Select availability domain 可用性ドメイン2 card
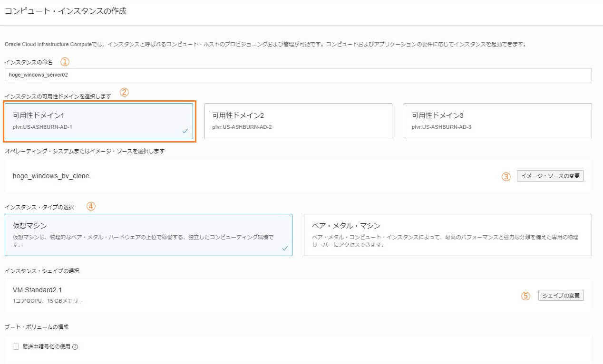This screenshot has width=603, height=364. tap(298, 121)
